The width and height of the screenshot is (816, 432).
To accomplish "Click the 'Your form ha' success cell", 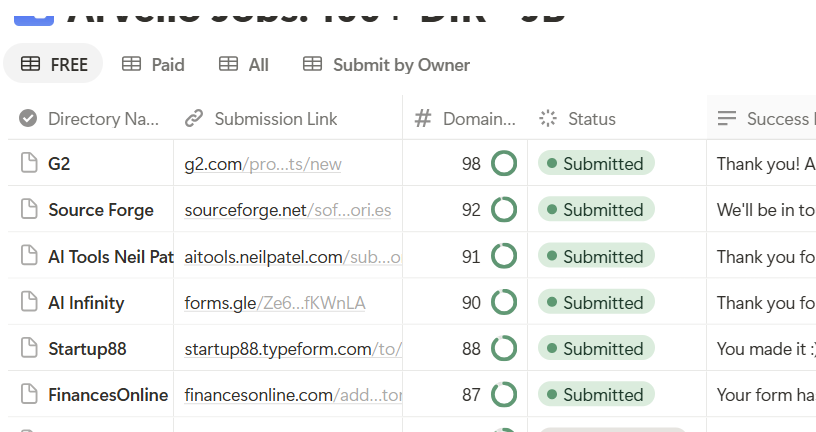I will (x=761, y=395).
